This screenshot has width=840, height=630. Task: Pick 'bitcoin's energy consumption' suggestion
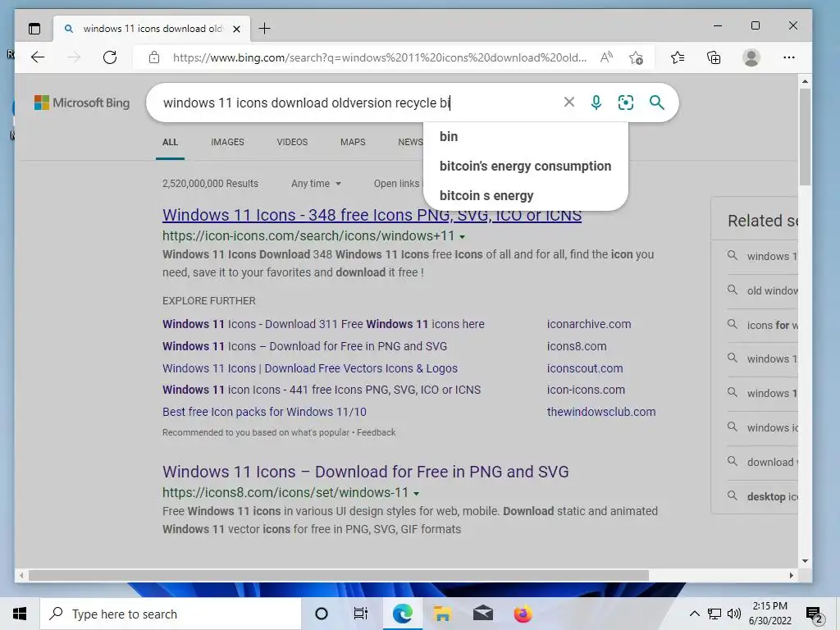click(x=525, y=166)
